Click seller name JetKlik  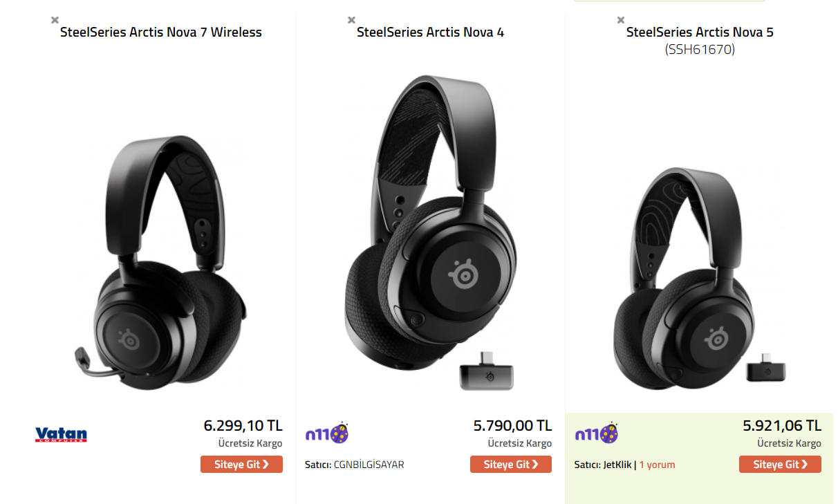617,465
